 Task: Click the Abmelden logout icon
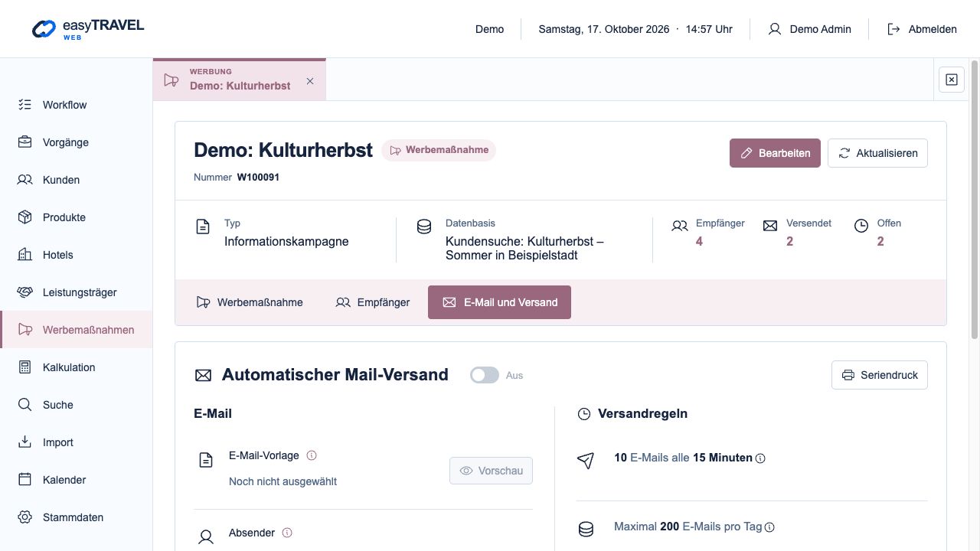[x=893, y=29]
